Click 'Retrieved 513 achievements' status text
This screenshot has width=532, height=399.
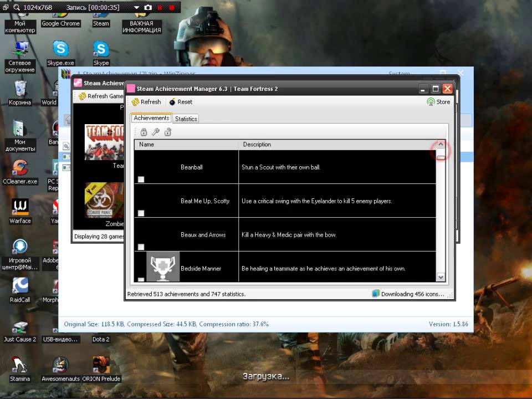click(x=186, y=294)
